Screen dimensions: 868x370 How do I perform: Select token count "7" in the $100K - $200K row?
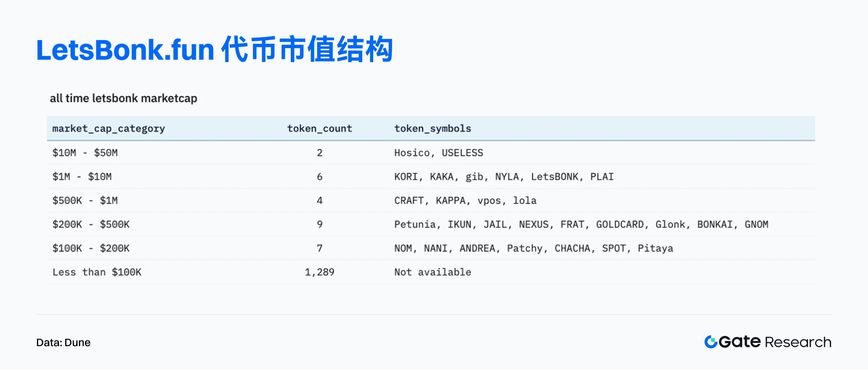pos(320,248)
